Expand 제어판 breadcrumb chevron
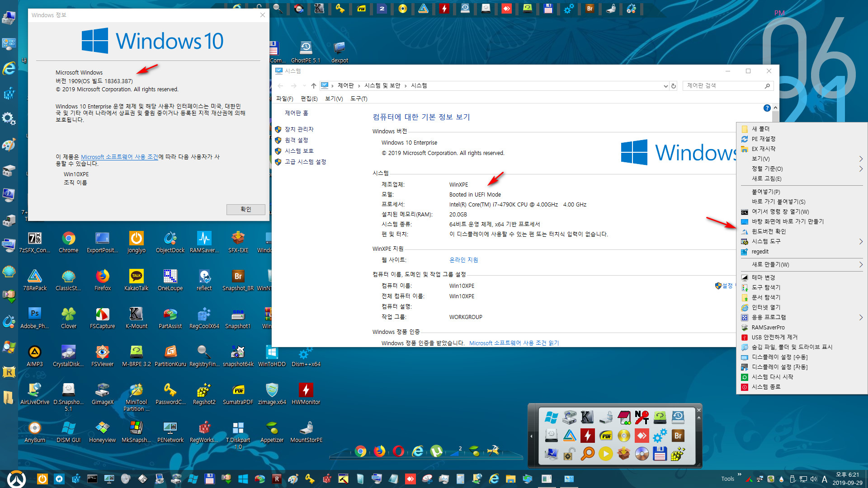The height and width of the screenshot is (488, 868). [x=359, y=86]
